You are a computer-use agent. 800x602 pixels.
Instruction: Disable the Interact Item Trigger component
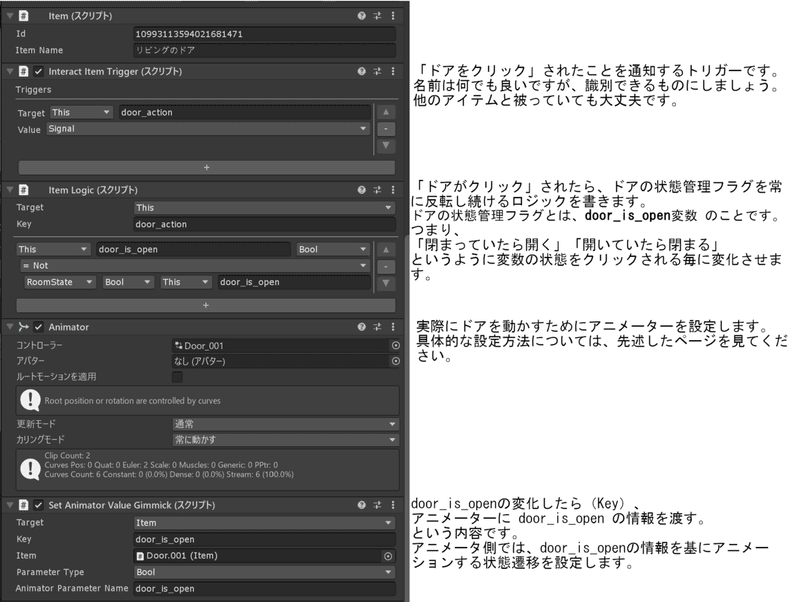tap(38, 71)
